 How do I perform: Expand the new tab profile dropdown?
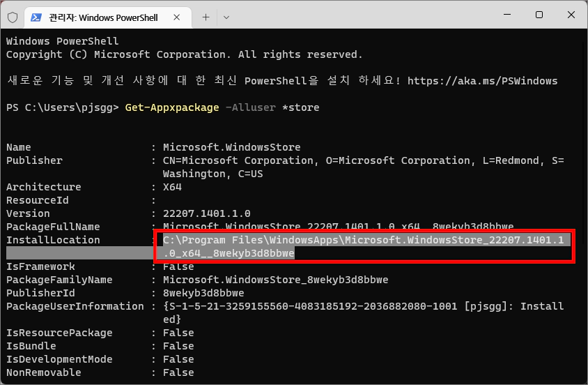click(226, 17)
